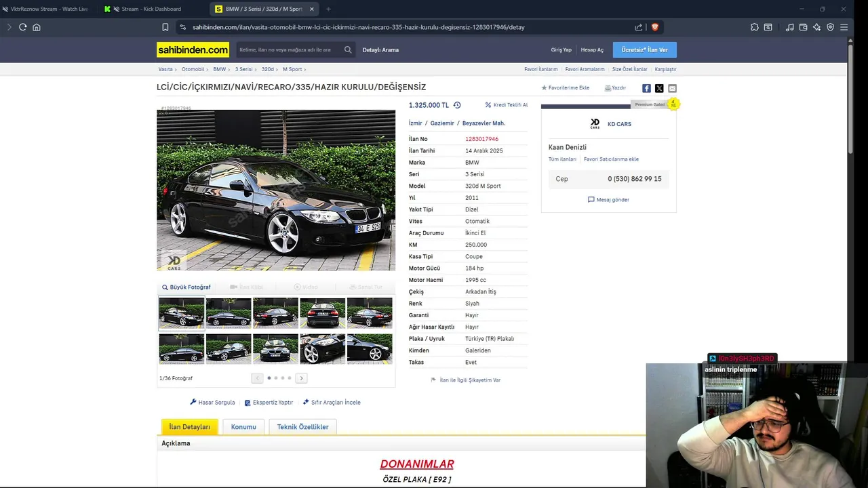Open the share icon in the address bar
Viewport: 868px width, 488px height.
coord(639,27)
